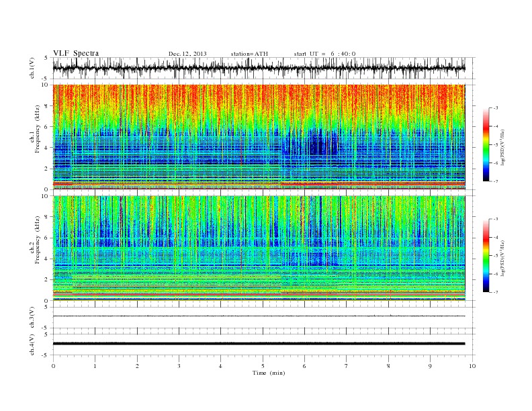This screenshot has height=411, width=532.
Task: Click the "2" time axis tick label
Action: [x=137, y=366]
